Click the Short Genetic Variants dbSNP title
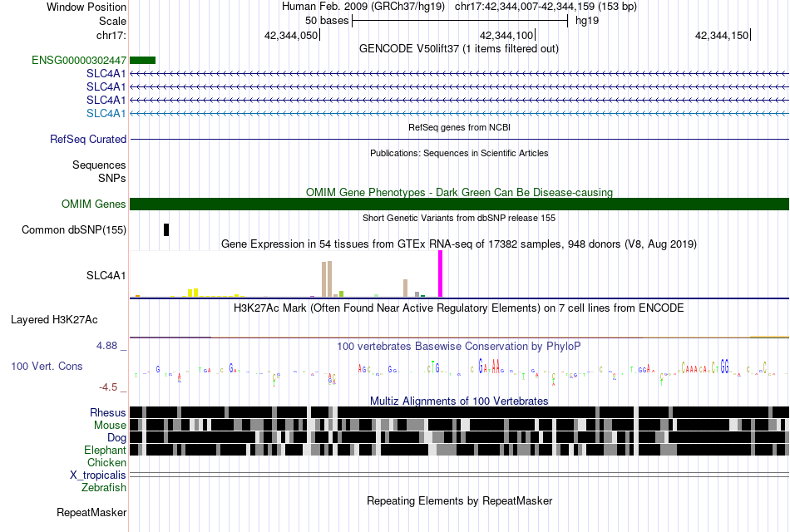 tap(459, 218)
